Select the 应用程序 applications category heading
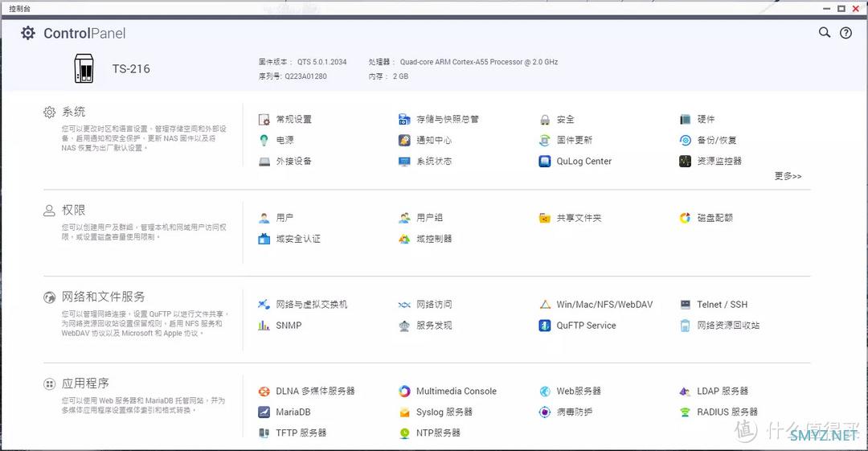 pyautogui.click(x=85, y=383)
